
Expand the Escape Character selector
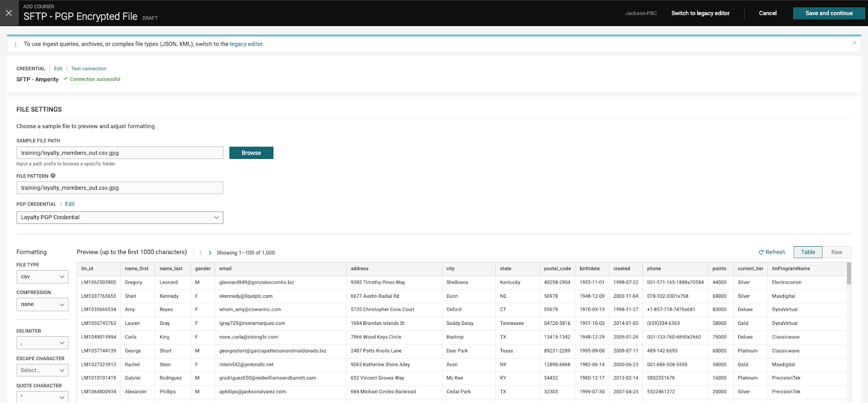(x=42, y=370)
